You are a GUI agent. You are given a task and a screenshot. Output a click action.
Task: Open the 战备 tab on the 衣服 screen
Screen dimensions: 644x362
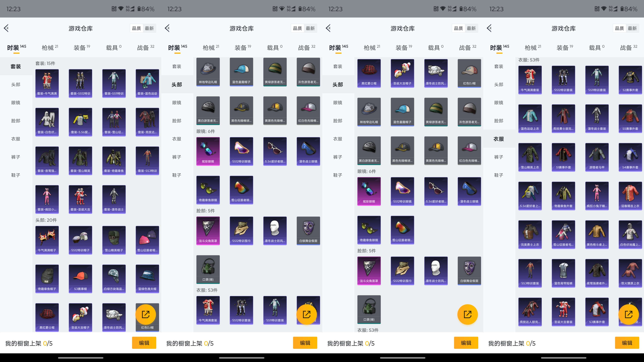(x=629, y=47)
